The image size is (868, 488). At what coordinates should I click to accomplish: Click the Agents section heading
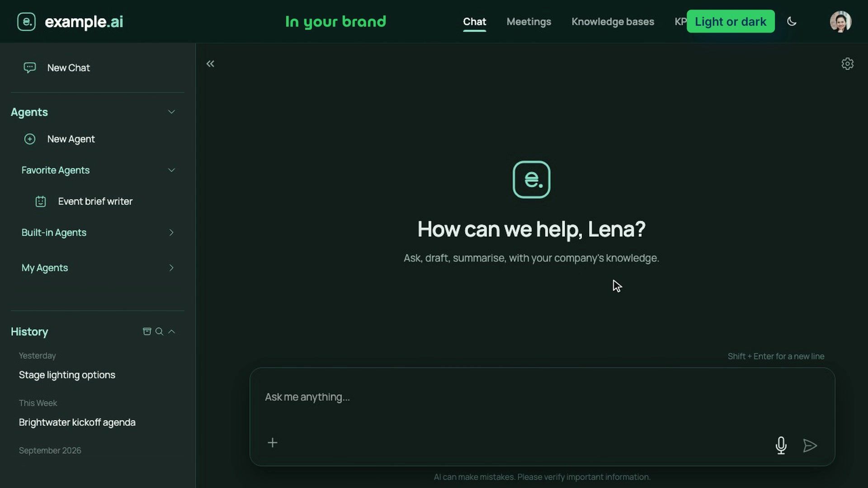point(29,112)
